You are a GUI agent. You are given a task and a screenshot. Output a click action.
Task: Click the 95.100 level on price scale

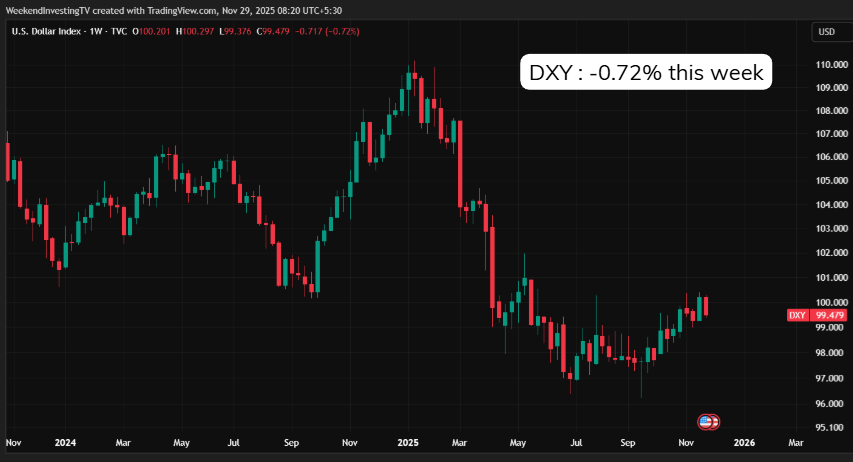coord(830,426)
